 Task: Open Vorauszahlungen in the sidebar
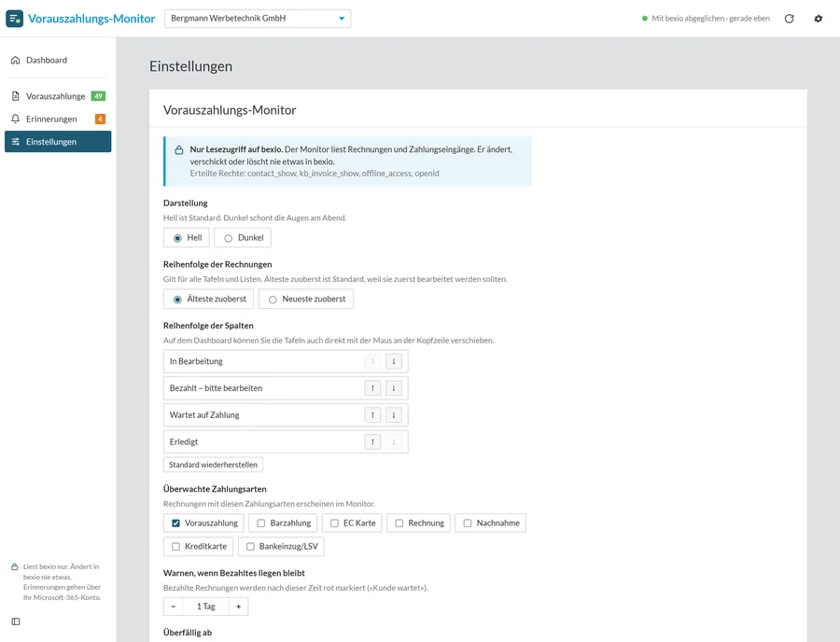pos(58,96)
